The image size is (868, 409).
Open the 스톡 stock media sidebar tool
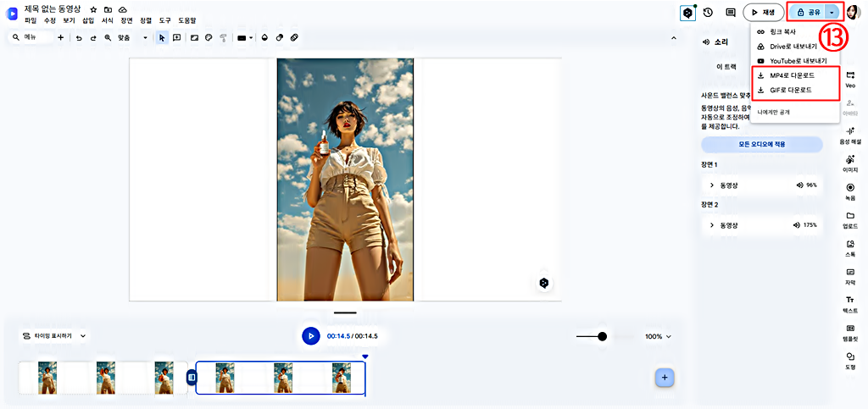[850, 248]
